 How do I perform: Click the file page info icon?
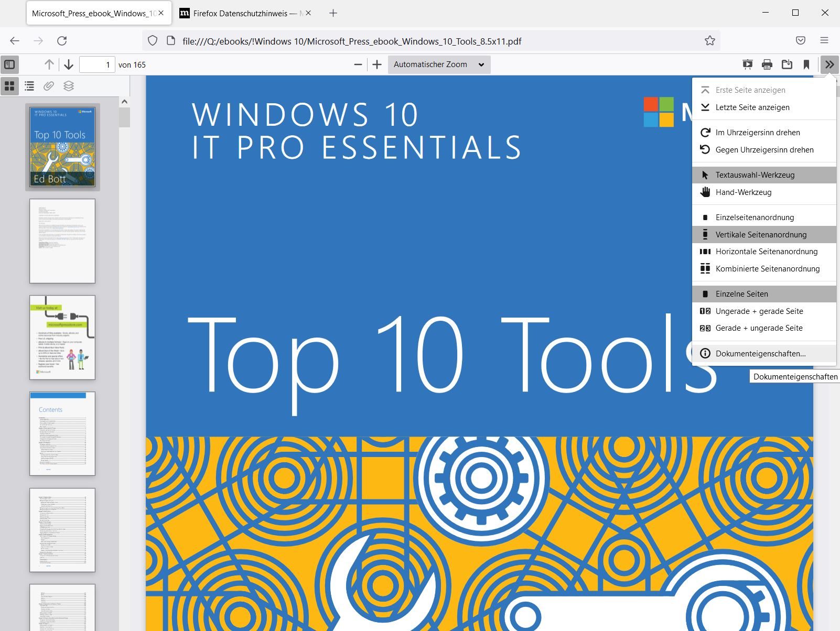click(170, 41)
